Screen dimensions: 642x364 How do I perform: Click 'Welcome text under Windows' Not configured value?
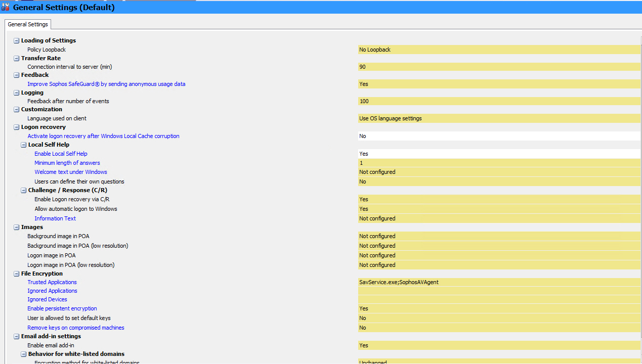click(499, 172)
